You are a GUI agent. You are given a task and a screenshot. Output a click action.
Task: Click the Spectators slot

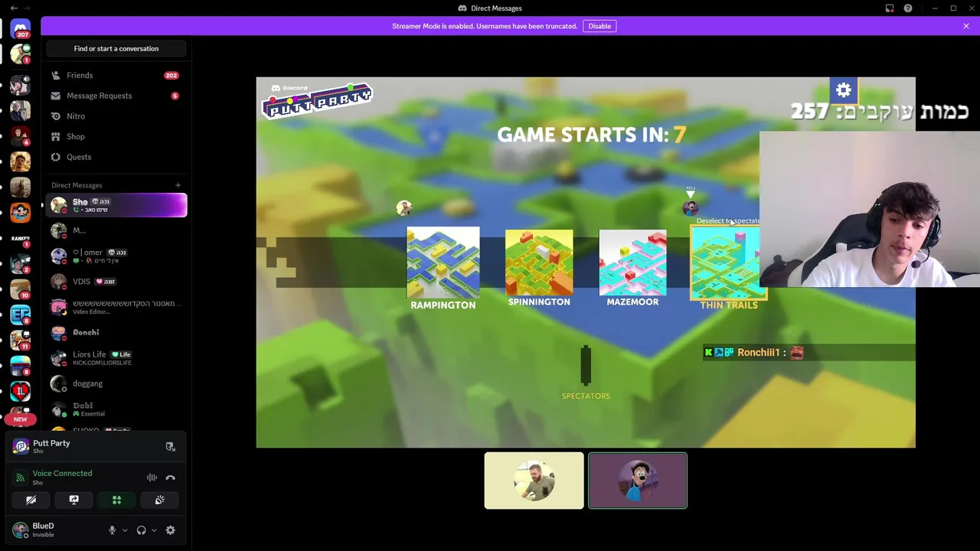click(x=586, y=373)
